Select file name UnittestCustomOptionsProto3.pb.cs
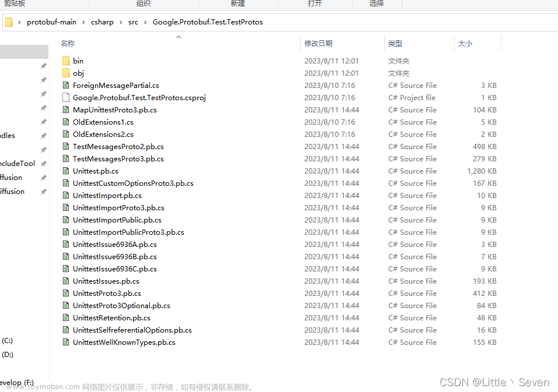Image resolution: width=558 pixels, height=392 pixels. (x=133, y=183)
